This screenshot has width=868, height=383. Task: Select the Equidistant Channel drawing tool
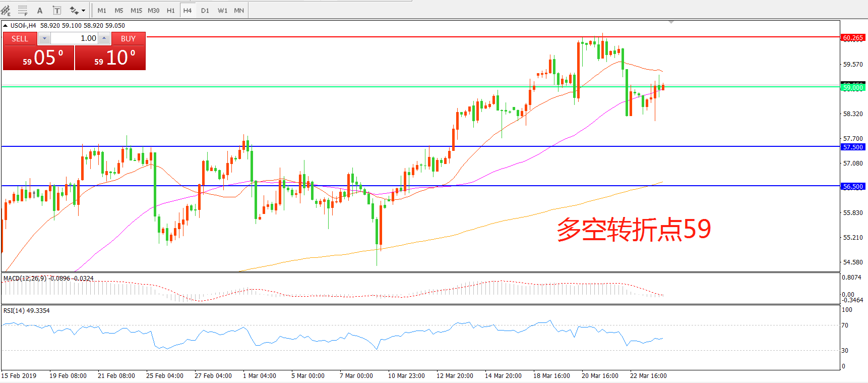tap(6, 10)
